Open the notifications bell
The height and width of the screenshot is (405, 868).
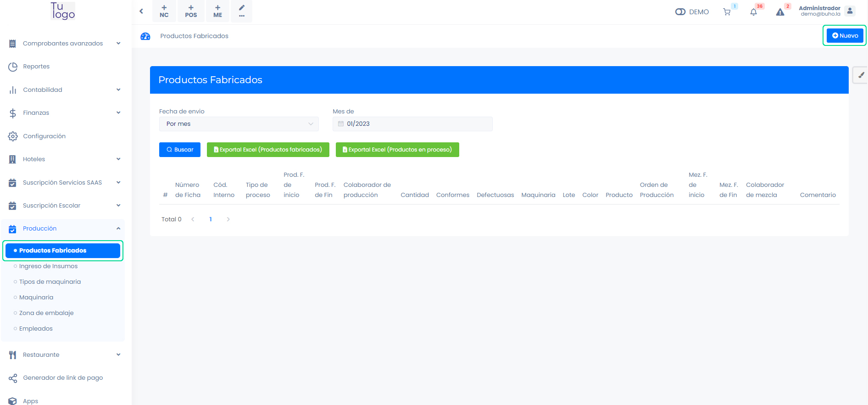point(753,12)
